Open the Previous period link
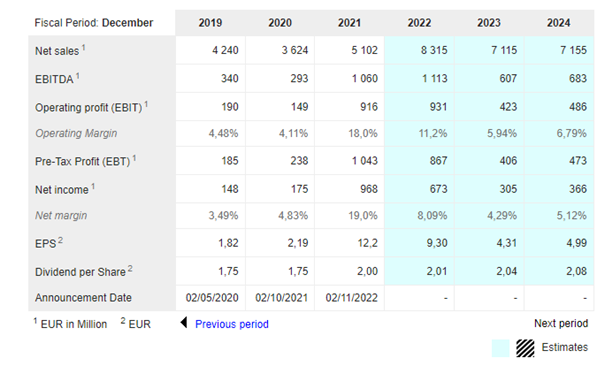Viewport: 605px width, 366px height. (232, 324)
